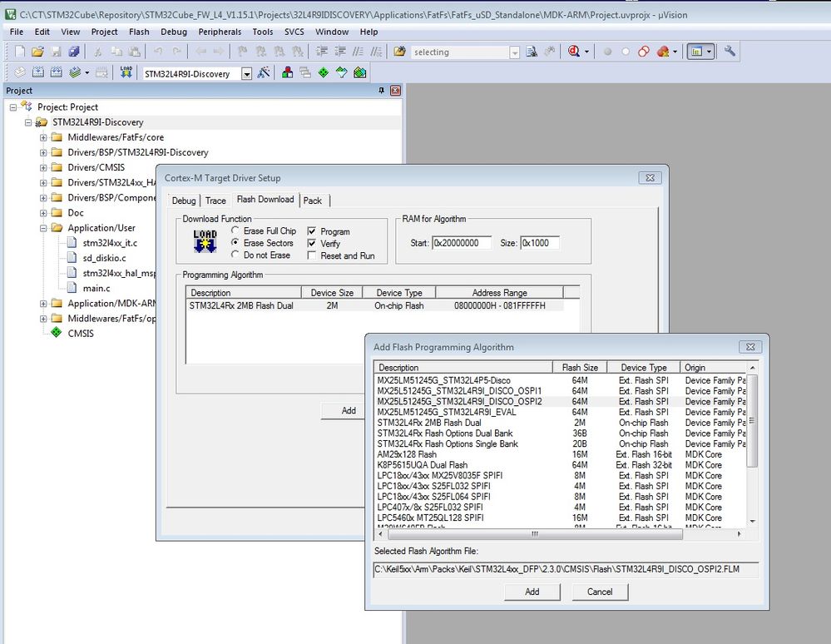Switch to the Debug tab
This screenshot has height=644, width=831.
pos(183,201)
